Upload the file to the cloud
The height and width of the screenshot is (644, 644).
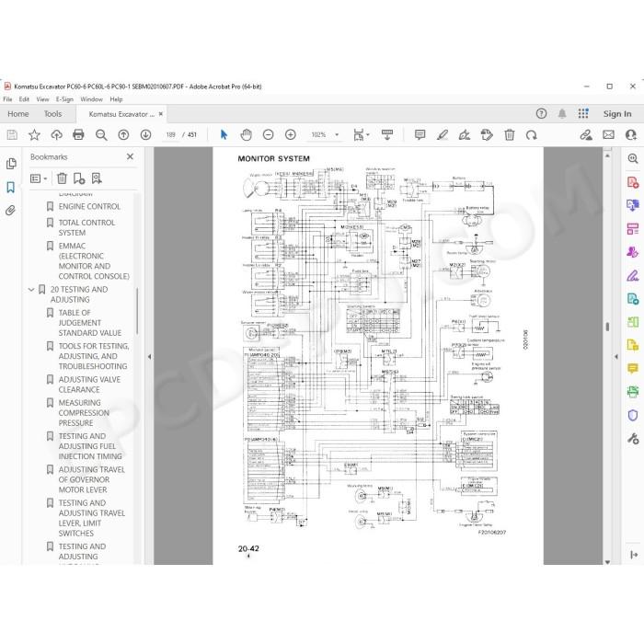(x=56, y=134)
